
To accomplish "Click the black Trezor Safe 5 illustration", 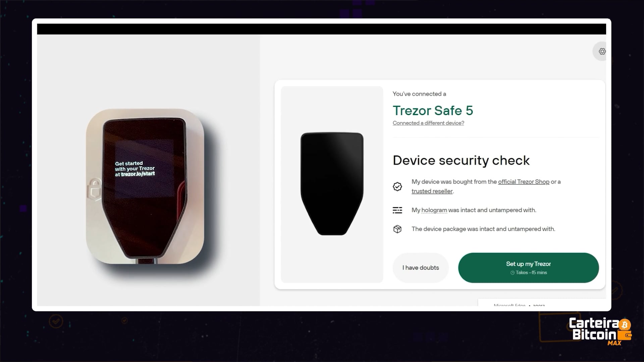I will pyautogui.click(x=332, y=184).
